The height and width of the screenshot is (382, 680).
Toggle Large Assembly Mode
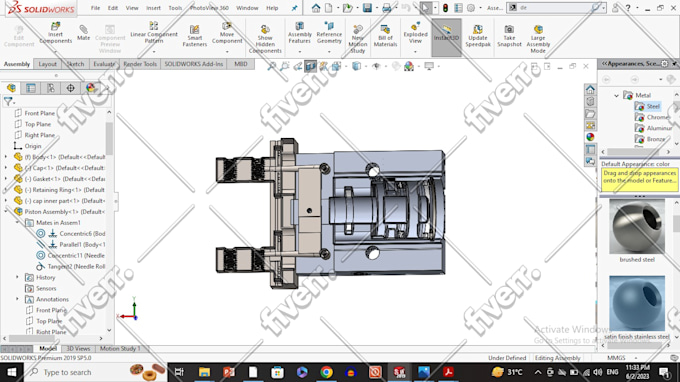click(538, 39)
